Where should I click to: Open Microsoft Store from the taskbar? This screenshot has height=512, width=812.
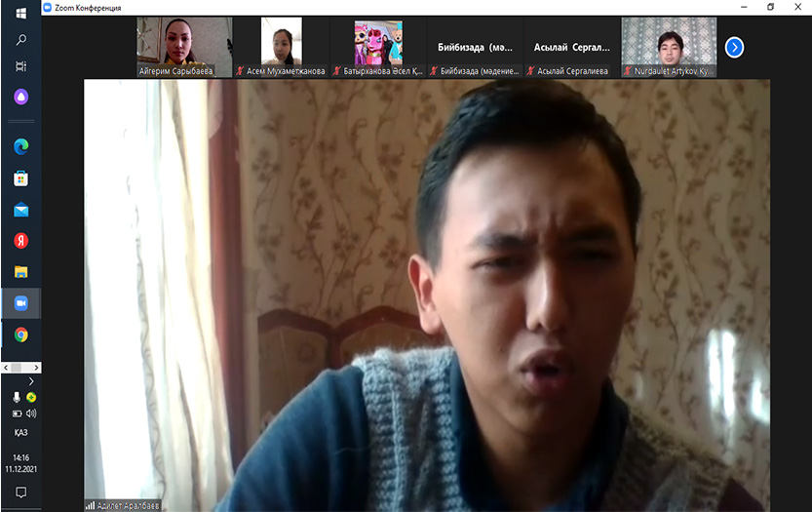20,178
